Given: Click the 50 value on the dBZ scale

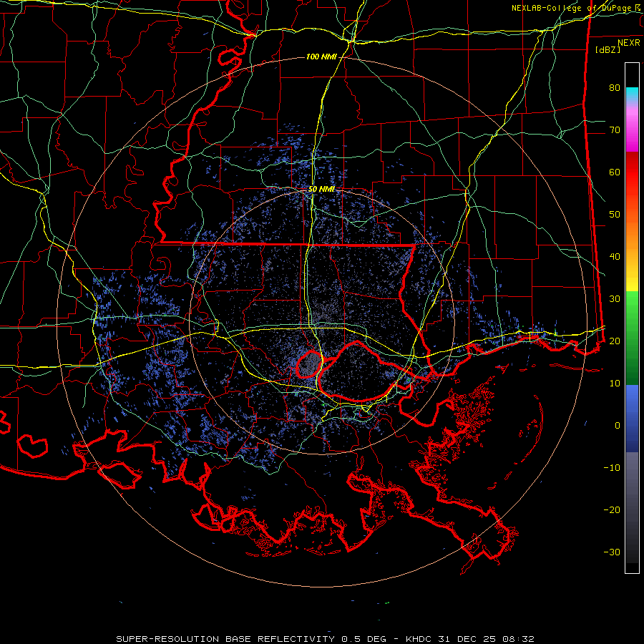Looking at the screenshot, I should [x=615, y=215].
